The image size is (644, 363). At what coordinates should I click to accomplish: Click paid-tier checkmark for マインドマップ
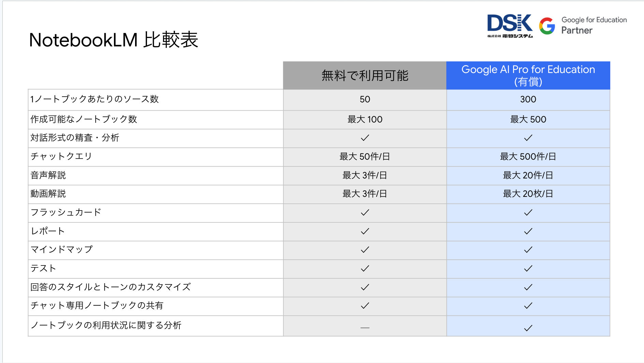[x=528, y=250]
